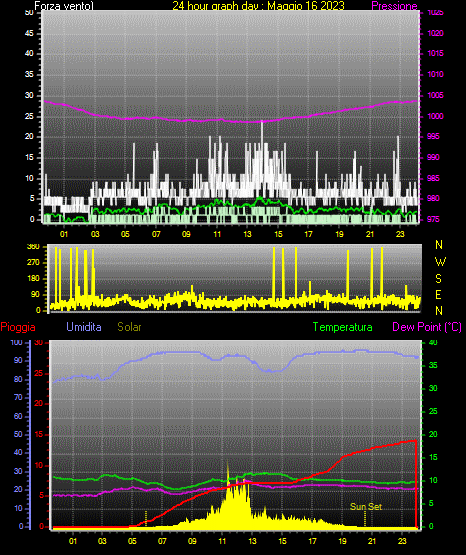Click hour 23 on the bottom graph axis
Image resolution: width=466 pixels, height=555 pixels.
[402, 541]
